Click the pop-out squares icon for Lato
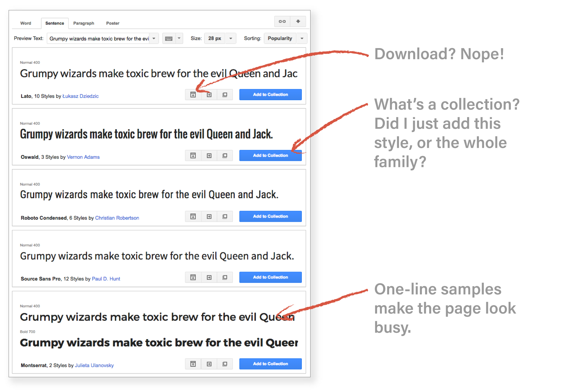This screenshot has width=570, height=392. coord(225,95)
